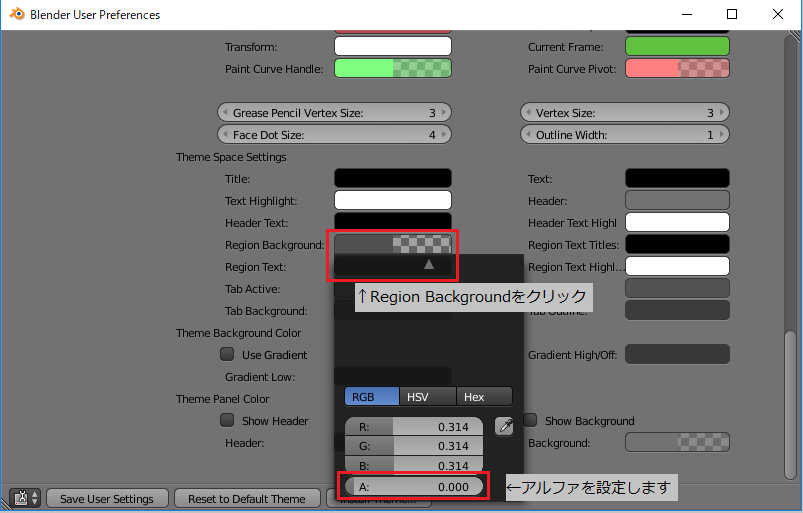Decrease Outline Width value
The image size is (803, 513).
click(x=528, y=135)
